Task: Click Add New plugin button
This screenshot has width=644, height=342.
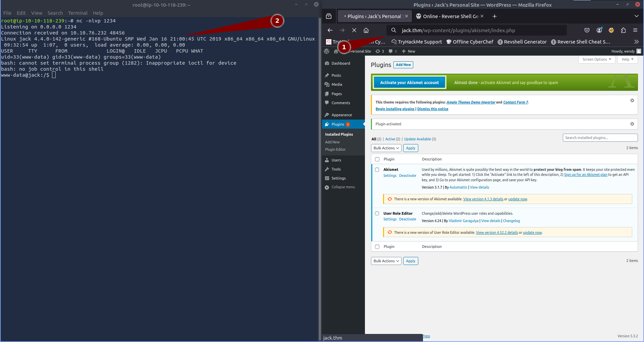Action: pyautogui.click(x=403, y=65)
